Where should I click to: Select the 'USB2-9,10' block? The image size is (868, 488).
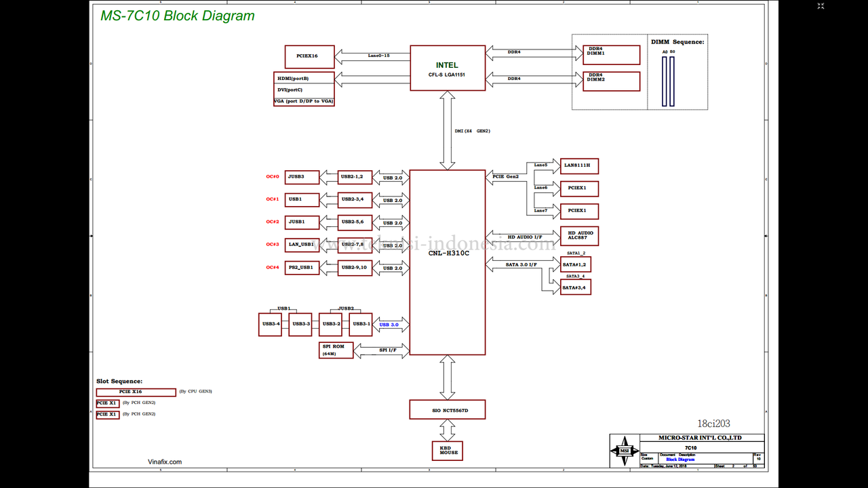tap(355, 267)
